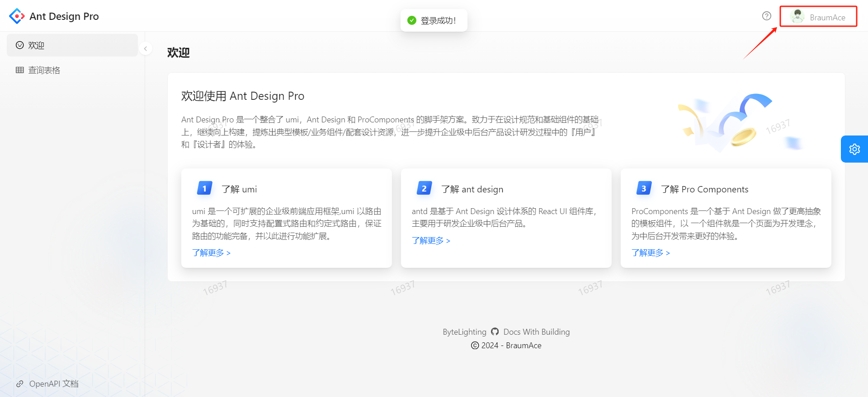Open the ByteLighting footer link

[464, 332]
